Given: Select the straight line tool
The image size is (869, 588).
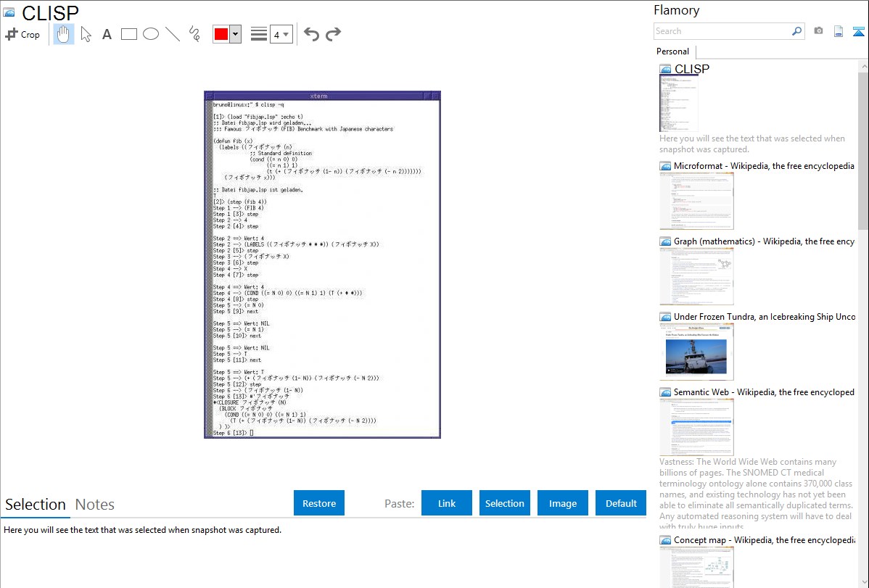Looking at the screenshot, I should point(173,34).
